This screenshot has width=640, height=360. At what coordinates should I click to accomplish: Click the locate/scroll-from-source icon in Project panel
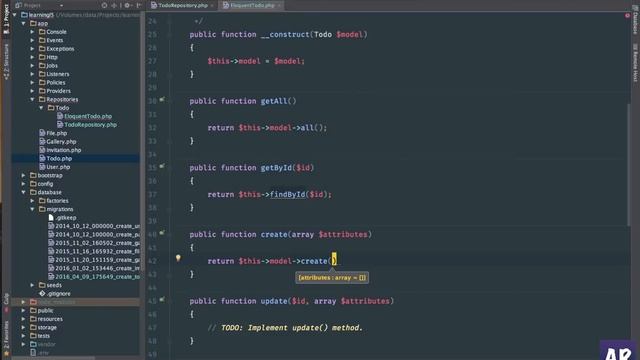pyautogui.click(x=104, y=5)
